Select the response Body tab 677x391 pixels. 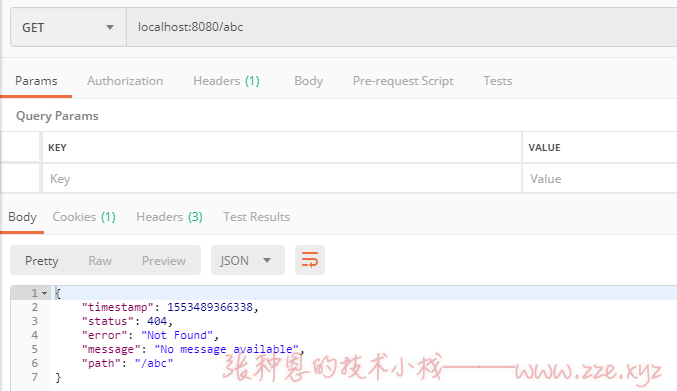(22, 217)
